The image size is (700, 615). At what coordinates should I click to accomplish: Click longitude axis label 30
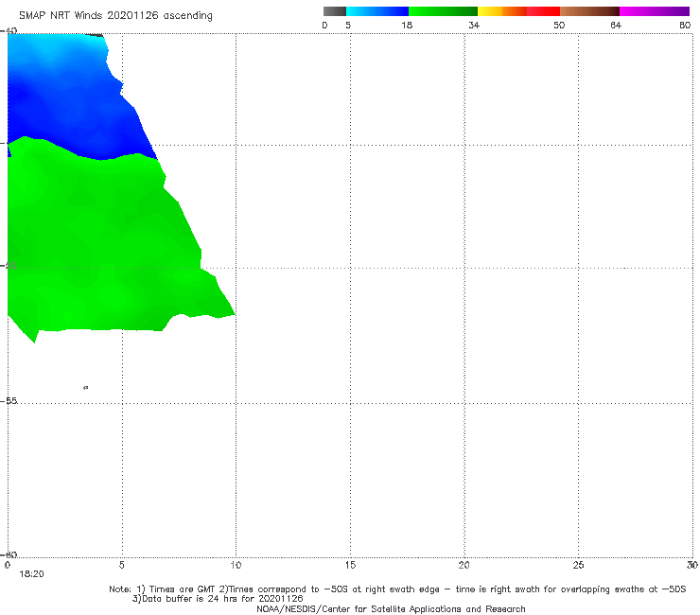point(692,566)
